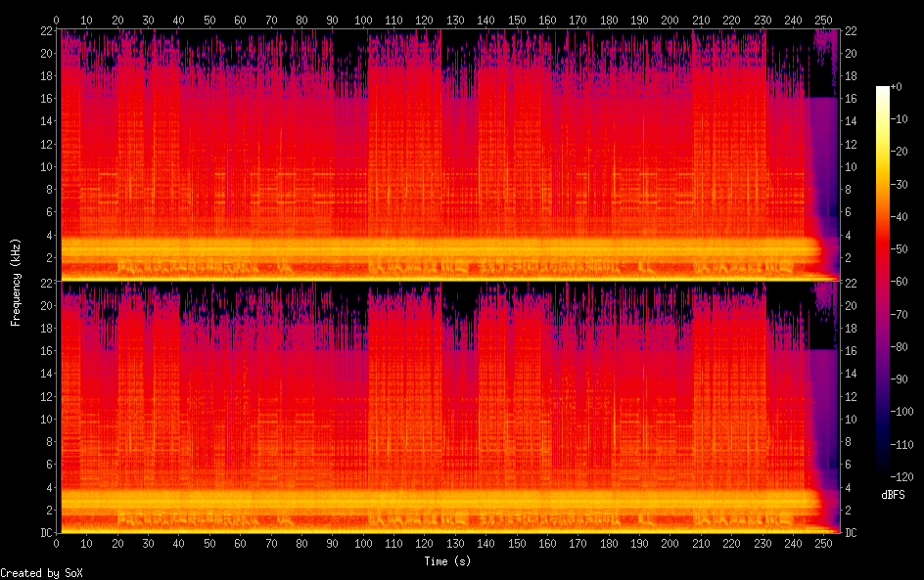Click "100" on the bottom time axis
The height and width of the screenshot is (580, 924).
coord(363,544)
